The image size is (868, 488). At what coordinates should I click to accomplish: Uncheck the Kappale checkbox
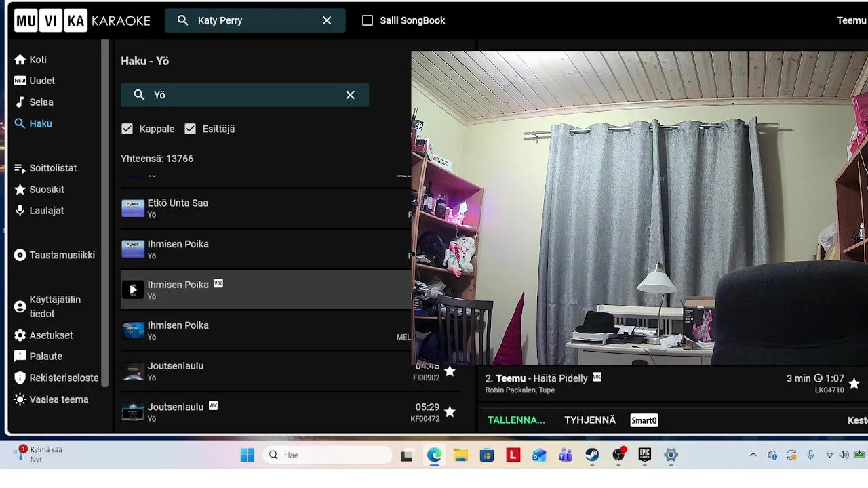point(127,129)
